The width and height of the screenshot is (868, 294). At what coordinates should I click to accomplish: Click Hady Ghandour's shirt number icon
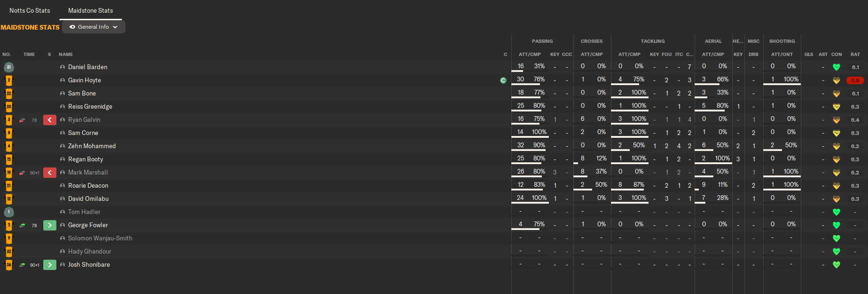9,252
